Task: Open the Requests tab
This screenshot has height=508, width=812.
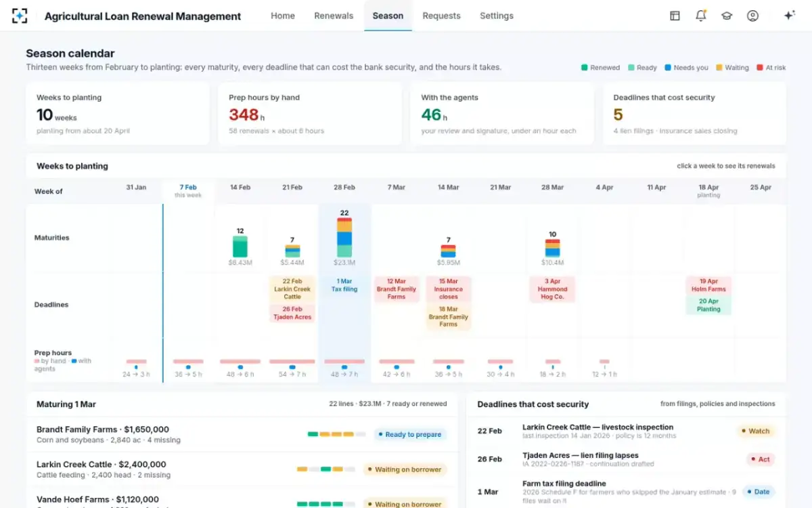Action: pyautogui.click(x=441, y=16)
